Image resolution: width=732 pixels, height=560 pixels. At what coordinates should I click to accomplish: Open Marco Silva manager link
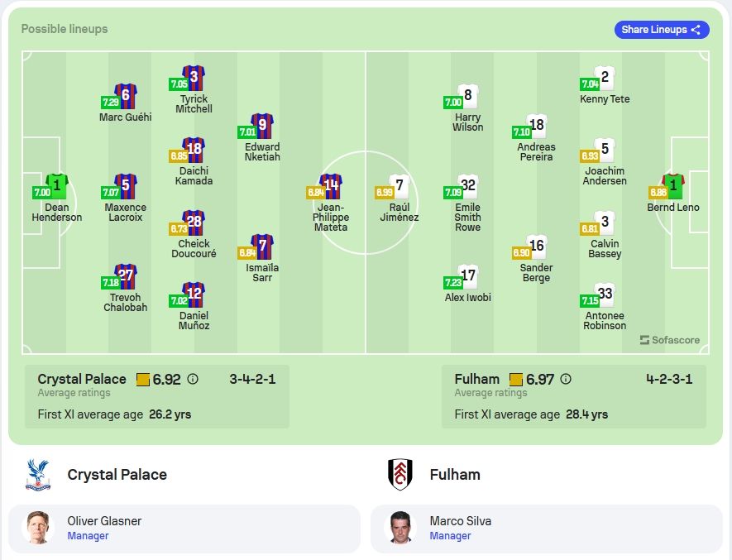[450, 536]
